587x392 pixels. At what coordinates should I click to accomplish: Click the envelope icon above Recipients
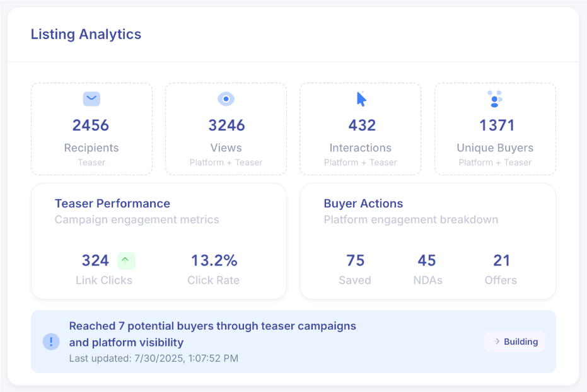91,99
